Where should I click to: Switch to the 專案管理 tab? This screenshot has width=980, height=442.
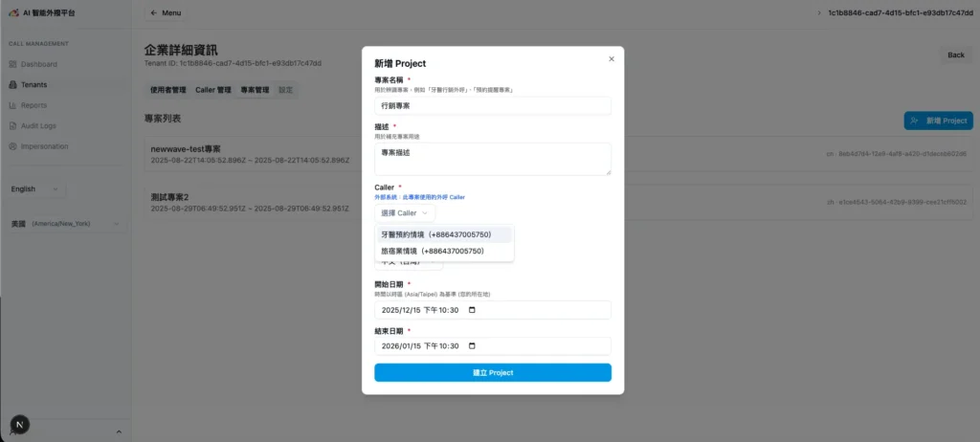[x=255, y=90]
